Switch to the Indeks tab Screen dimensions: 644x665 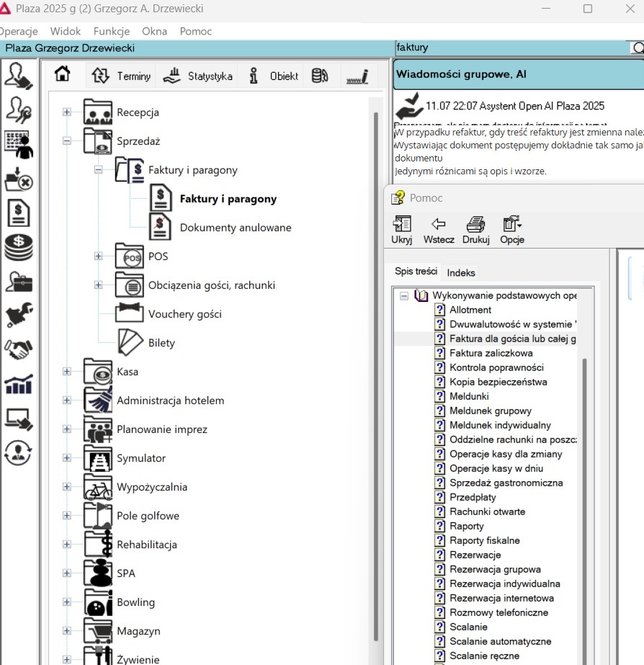point(461,272)
